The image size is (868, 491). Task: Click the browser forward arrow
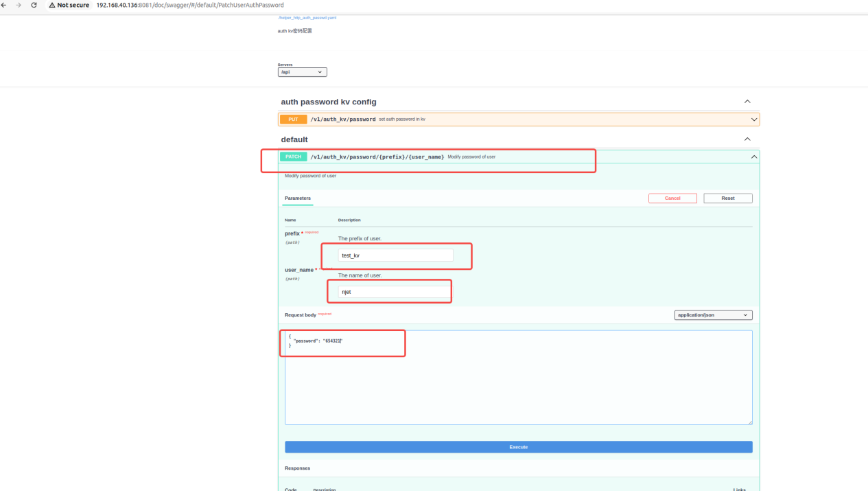(19, 5)
